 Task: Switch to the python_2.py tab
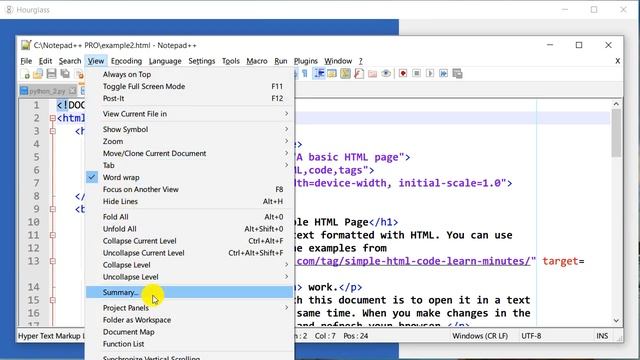pyautogui.click(x=47, y=91)
